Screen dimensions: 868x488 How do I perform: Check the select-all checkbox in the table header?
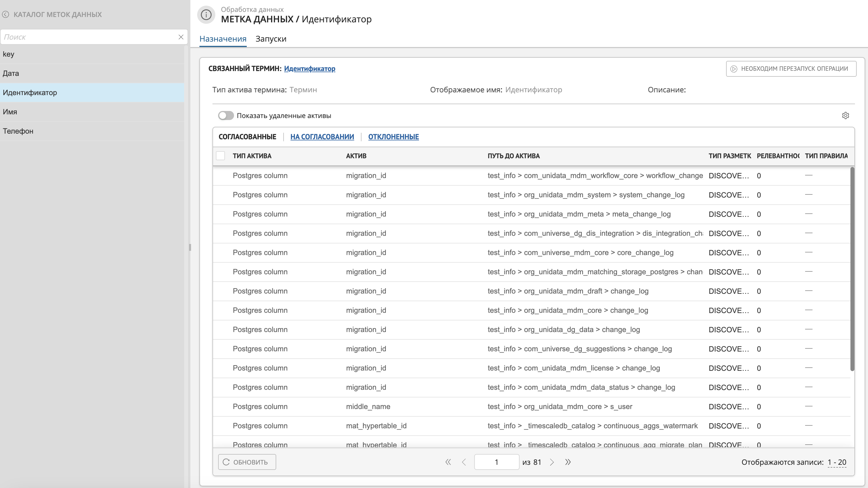click(x=220, y=156)
